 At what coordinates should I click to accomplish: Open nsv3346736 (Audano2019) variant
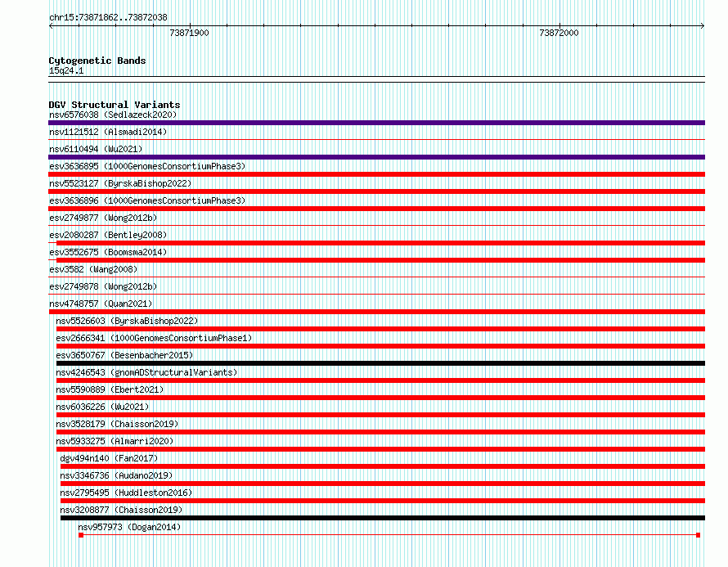pyautogui.click(x=116, y=475)
